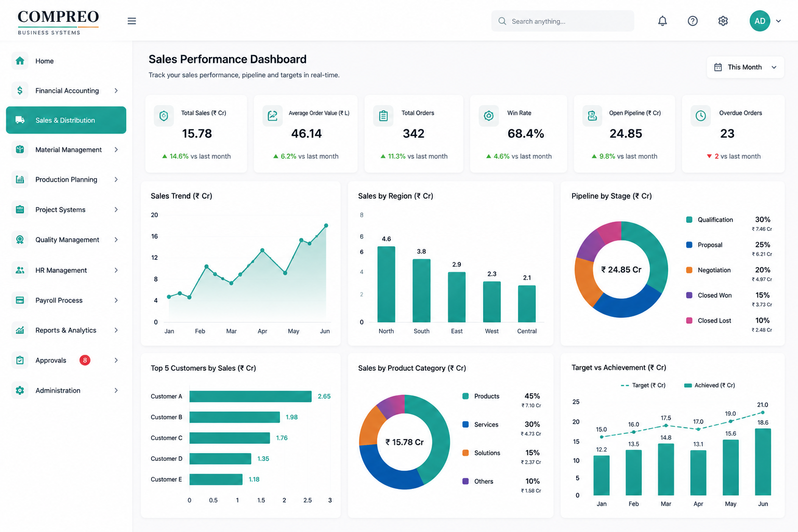Open the Financial Accounting menu label

point(67,90)
